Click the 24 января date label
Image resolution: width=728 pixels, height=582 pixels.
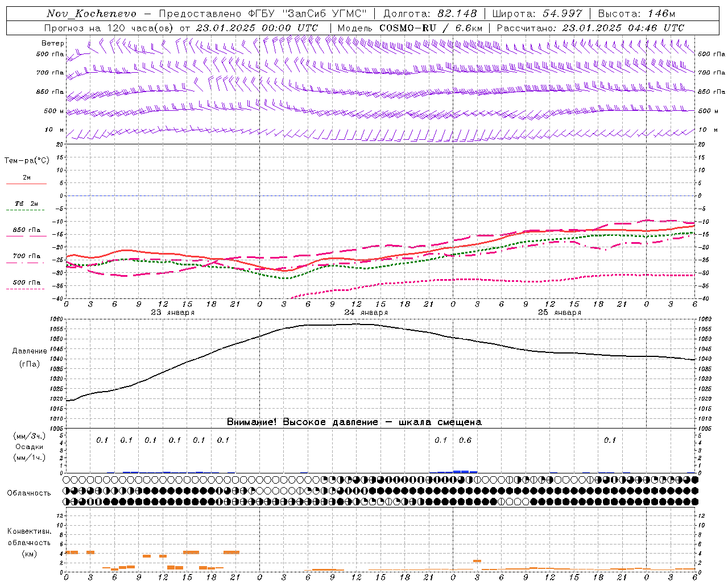point(366,313)
